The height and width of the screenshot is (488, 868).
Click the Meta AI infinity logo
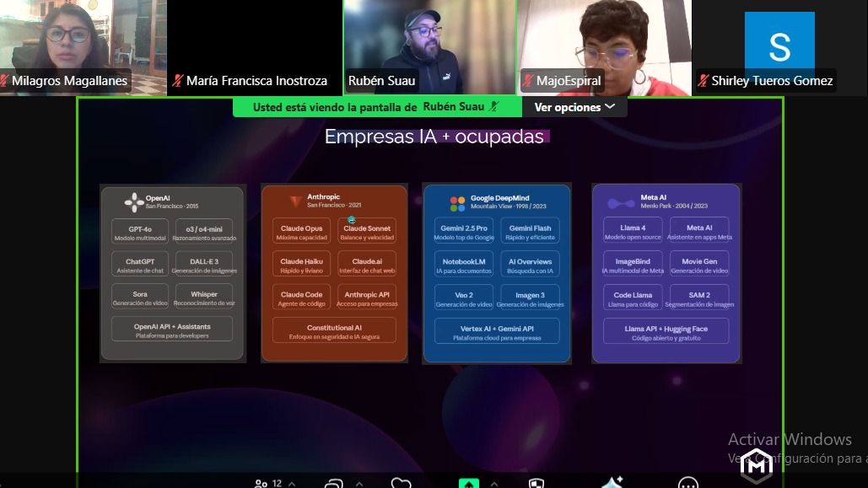click(621, 203)
